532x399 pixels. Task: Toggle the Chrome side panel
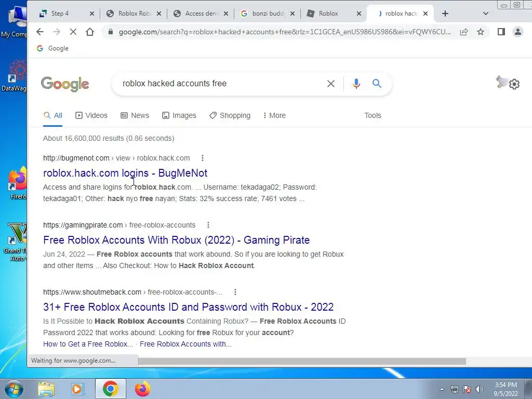(501, 32)
